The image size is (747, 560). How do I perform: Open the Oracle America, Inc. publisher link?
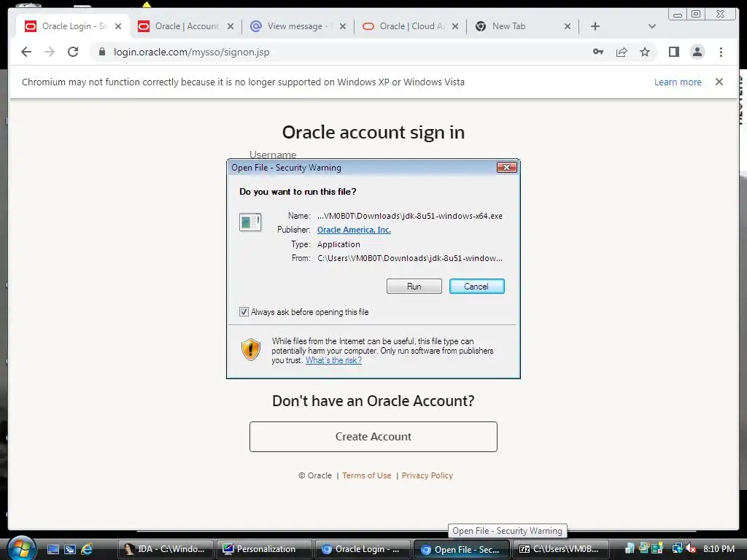tap(354, 230)
